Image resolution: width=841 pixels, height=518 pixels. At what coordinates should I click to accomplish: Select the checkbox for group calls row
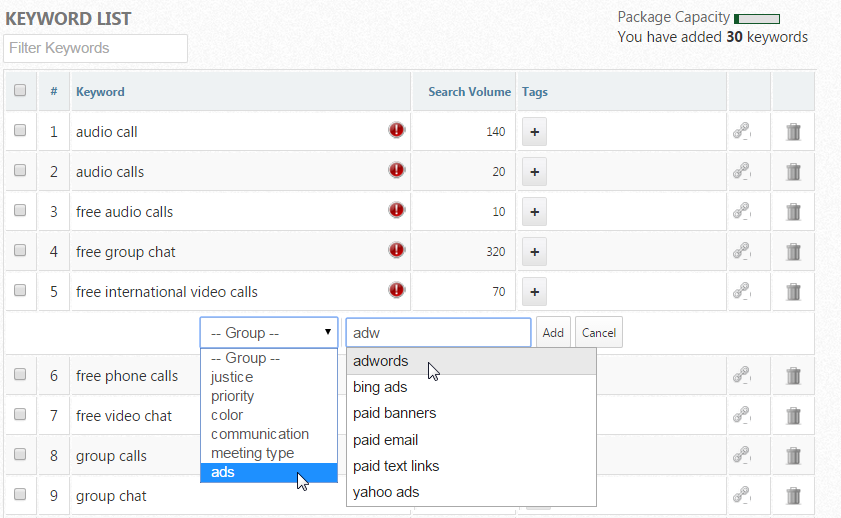click(x=20, y=454)
